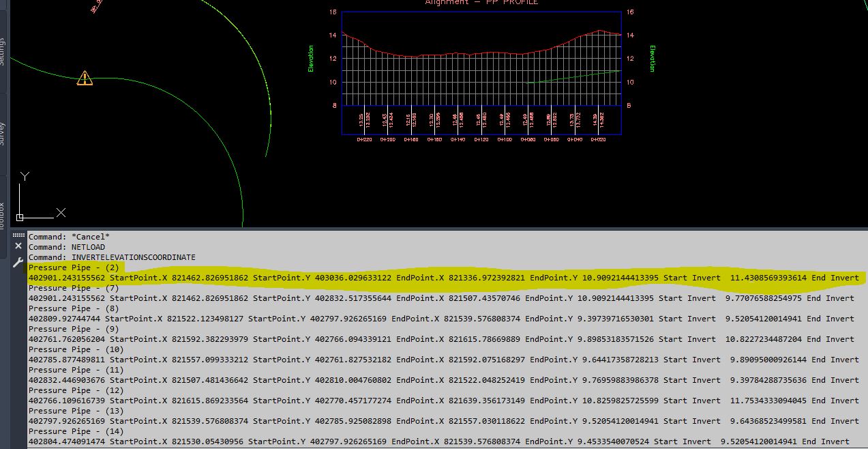Click the elevation band label 14.382

603,119
